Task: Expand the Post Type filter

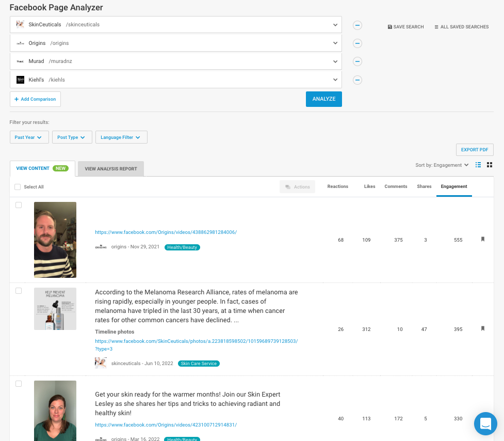Action: [x=72, y=137]
